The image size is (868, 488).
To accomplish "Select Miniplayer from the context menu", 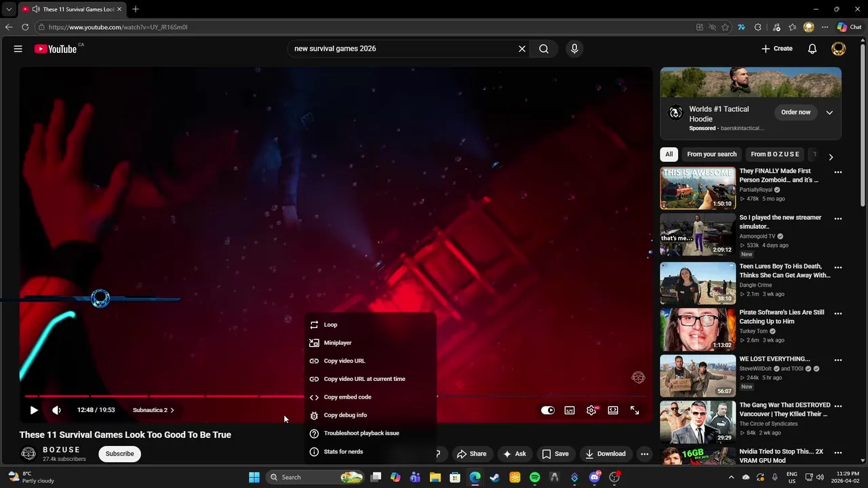I will coord(370,343).
